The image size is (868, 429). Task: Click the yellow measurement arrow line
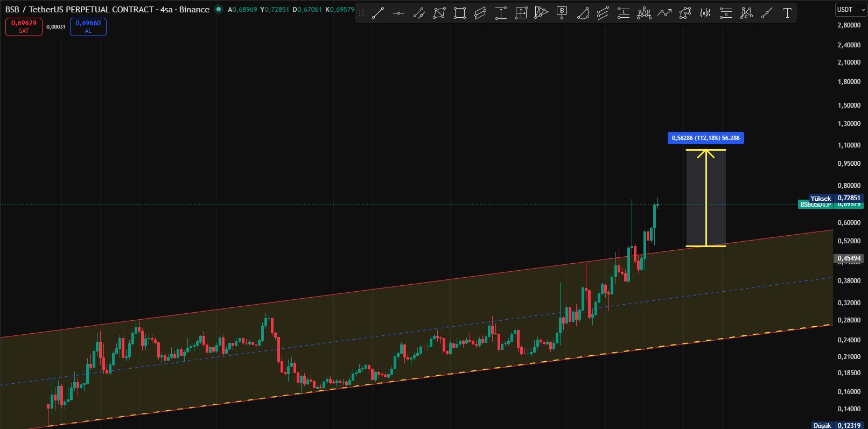point(706,198)
